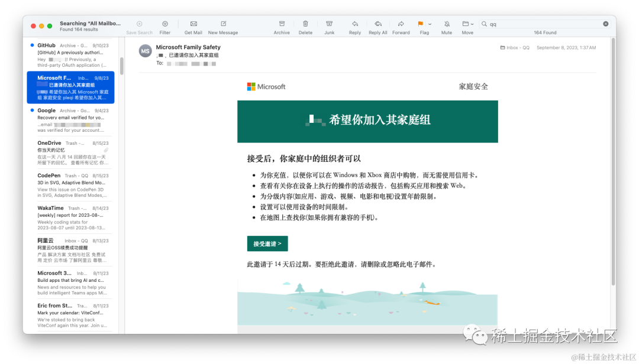Click the Save Search plus icon
The image size is (639, 364).
140,24
